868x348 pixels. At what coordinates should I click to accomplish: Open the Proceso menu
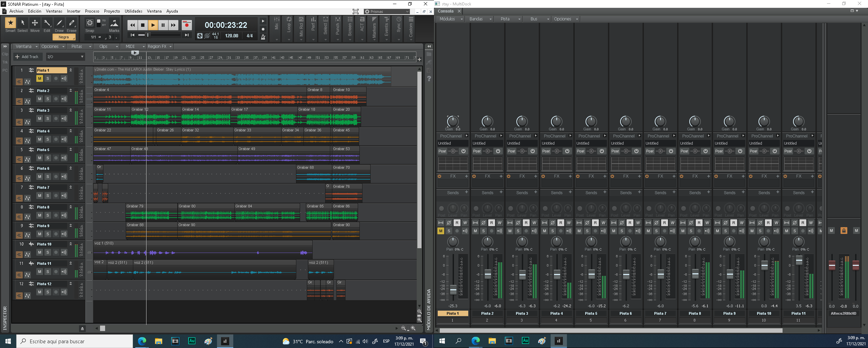(x=92, y=11)
